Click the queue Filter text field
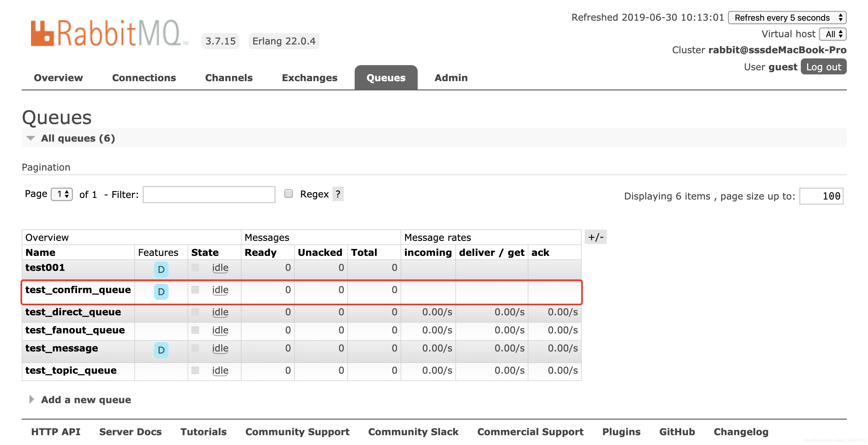 [x=209, y=194]
